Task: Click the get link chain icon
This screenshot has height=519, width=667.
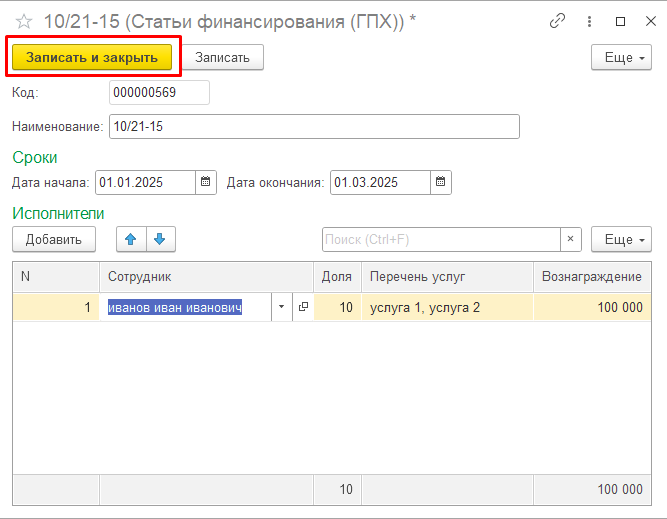Action: click(558, 21)
